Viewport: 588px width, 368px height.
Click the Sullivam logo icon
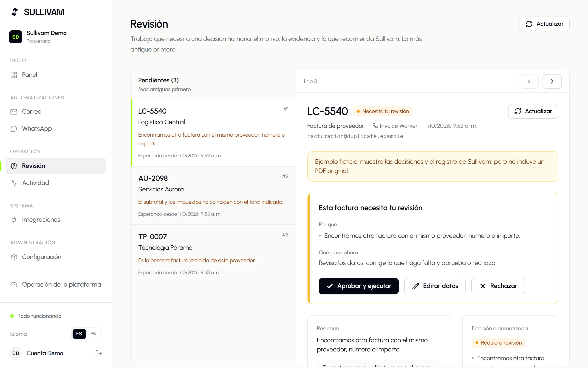[15, 12]
